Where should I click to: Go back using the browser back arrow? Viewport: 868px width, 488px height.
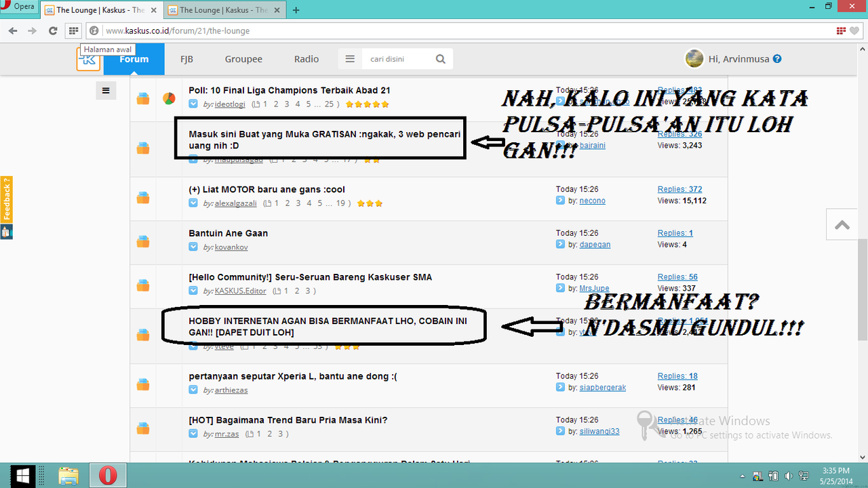(x=13, y=30)
